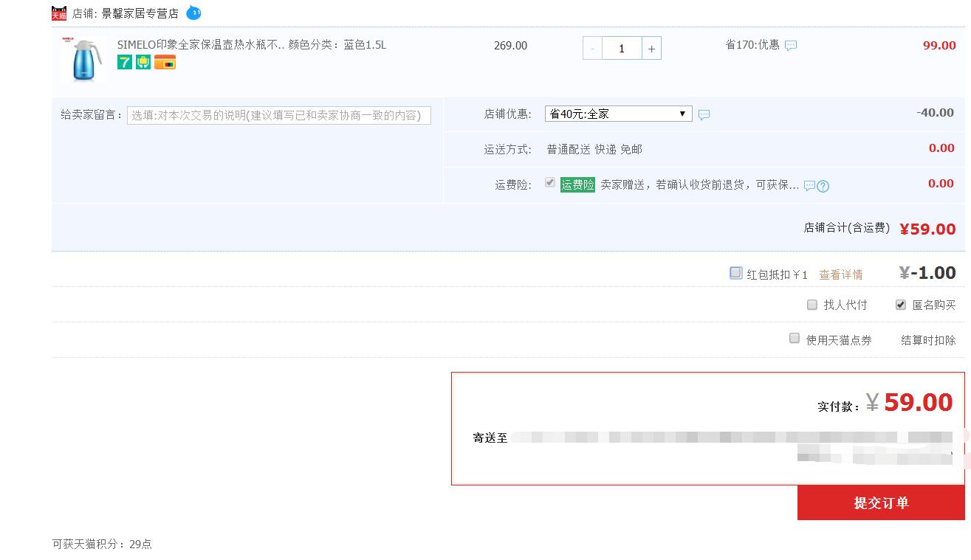
Task: Click the red item price 99.00
Action: click(x=939, y=46)
